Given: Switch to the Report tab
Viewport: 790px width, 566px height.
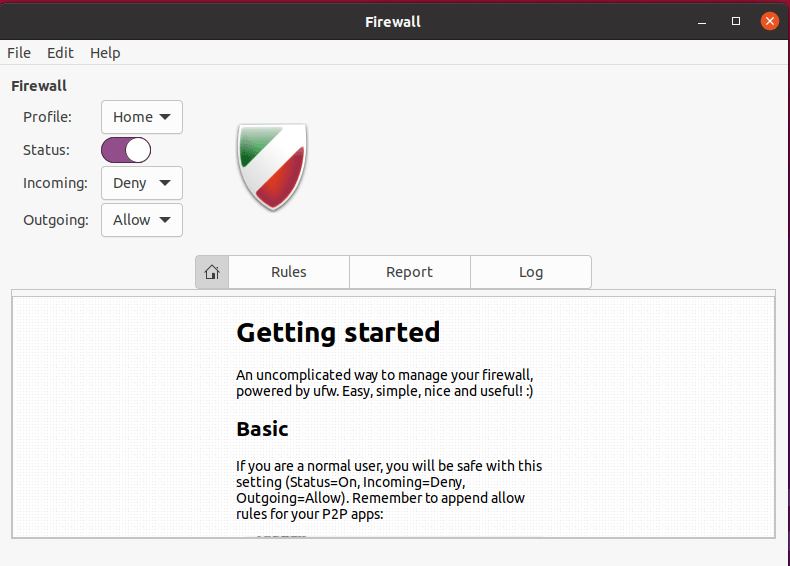Looking at the screenshot, I should point(410,272).
